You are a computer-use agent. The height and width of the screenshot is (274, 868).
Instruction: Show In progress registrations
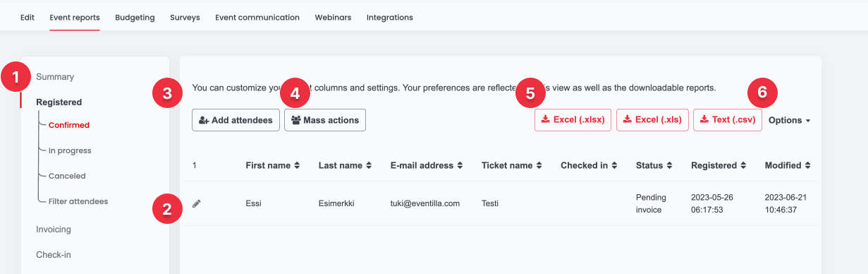coord(70,150)
